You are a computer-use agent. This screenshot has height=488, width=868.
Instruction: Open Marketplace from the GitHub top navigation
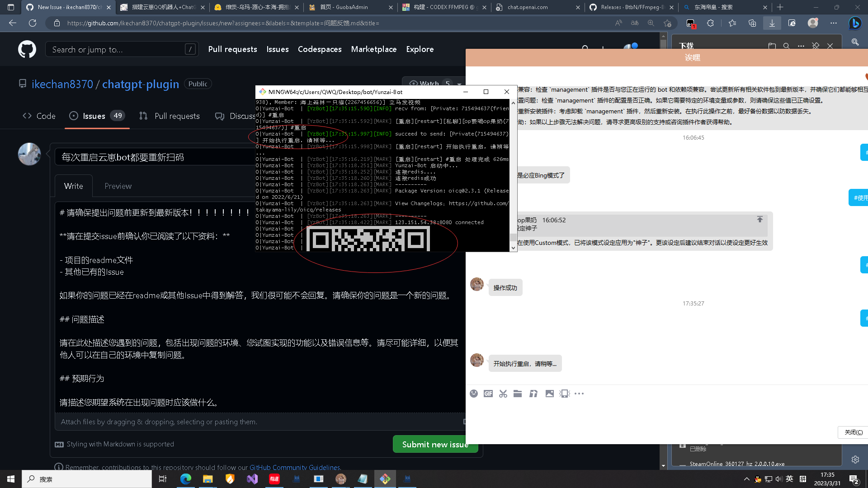tap(374, 49)
